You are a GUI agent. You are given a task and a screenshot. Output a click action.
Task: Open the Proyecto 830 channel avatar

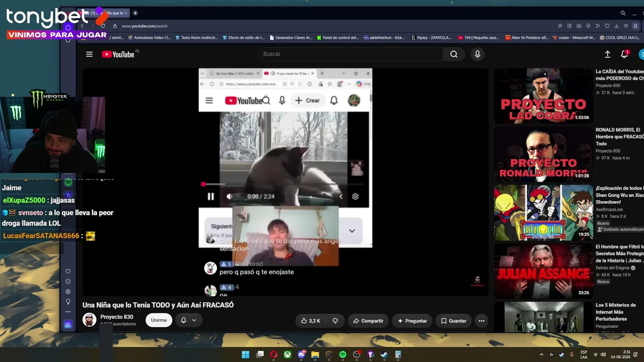pos(90,320)
